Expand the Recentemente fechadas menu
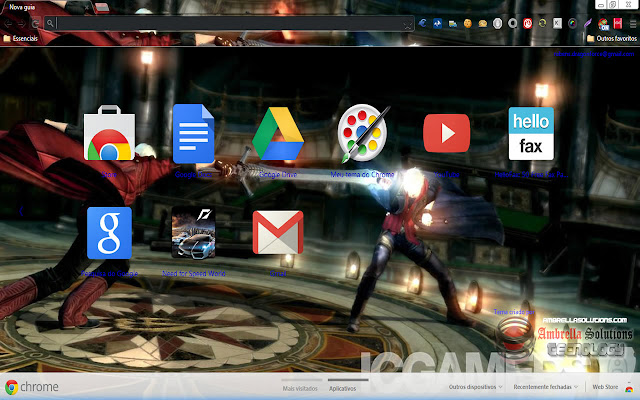Viewport: 640px width, 400px height. (546, 387)
